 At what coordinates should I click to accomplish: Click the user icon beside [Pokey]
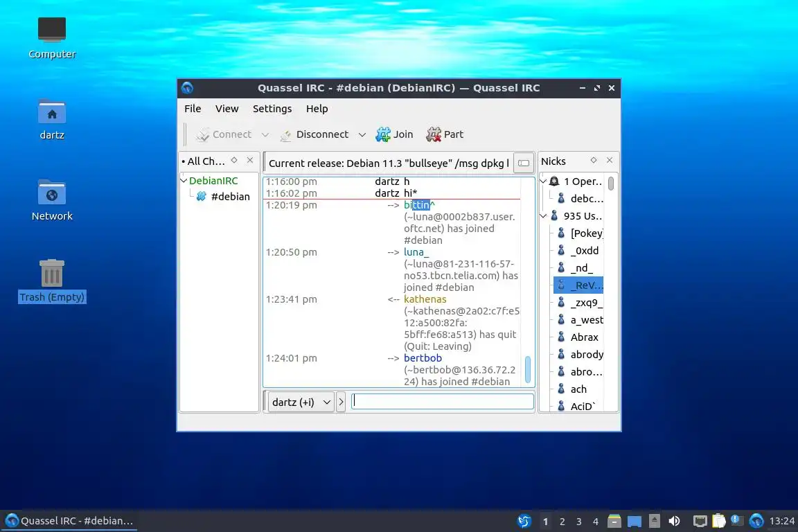(x=561, y=233)
